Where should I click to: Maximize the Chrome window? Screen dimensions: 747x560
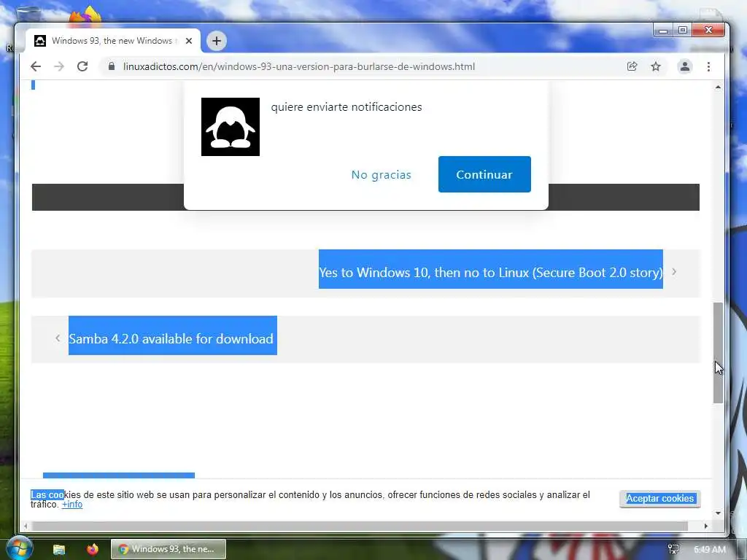pyautogui.click(x=682, y=30)
